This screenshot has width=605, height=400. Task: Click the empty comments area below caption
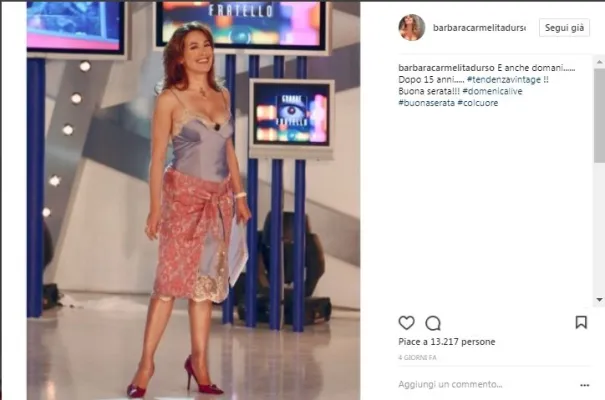494,204
